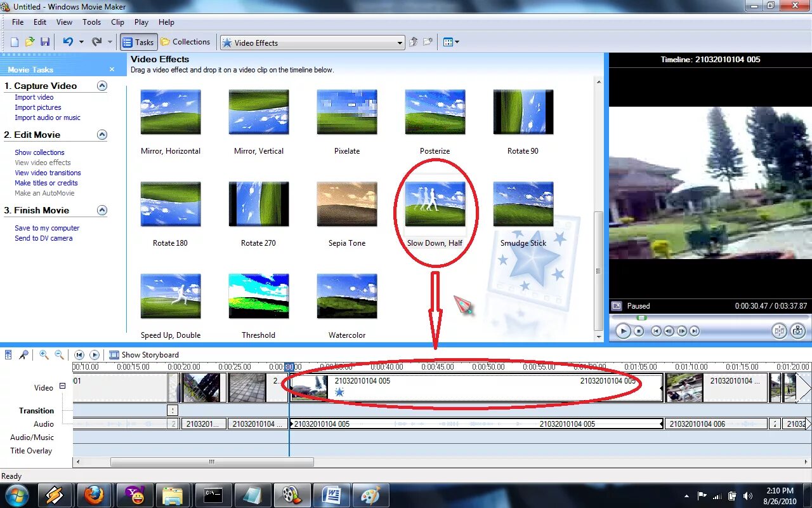Play the preview monitor video
Screen dimensions: 812x508
[623, 331]
